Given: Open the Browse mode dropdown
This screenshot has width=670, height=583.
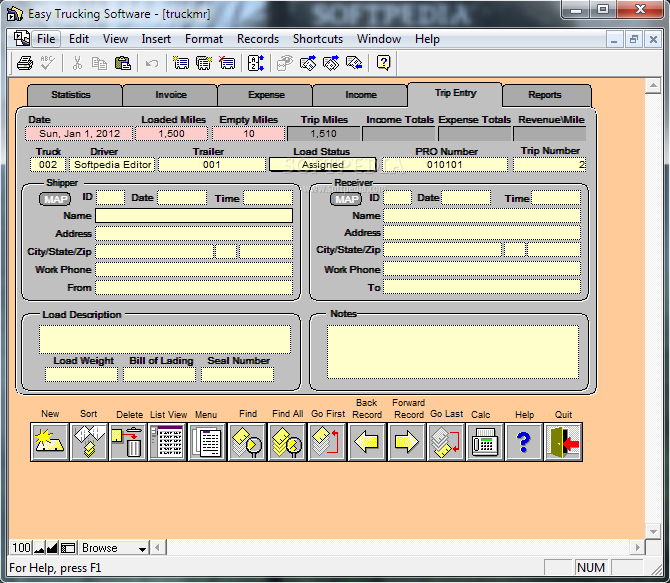Looking at the screenshot, I should pyautogui.click(x=142, y=549).
